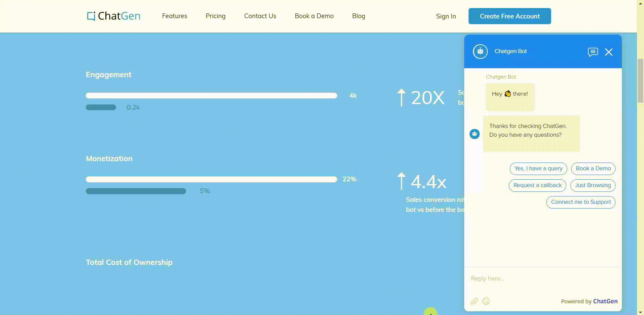Click the '4k' value label

[x=353, y=96]
